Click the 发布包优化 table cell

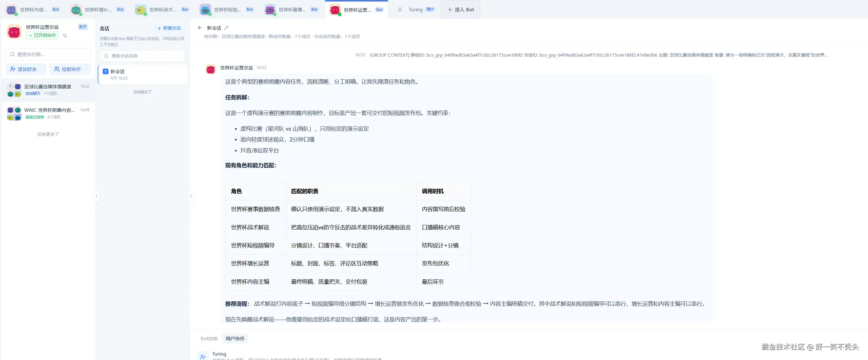(444, 263)
